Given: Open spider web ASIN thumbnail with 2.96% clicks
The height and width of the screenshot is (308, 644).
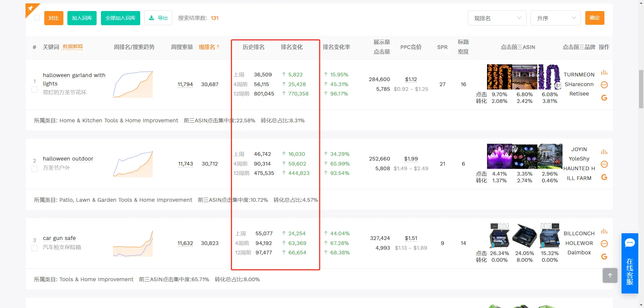Looking at the screenshot, I should click(550, 156).
